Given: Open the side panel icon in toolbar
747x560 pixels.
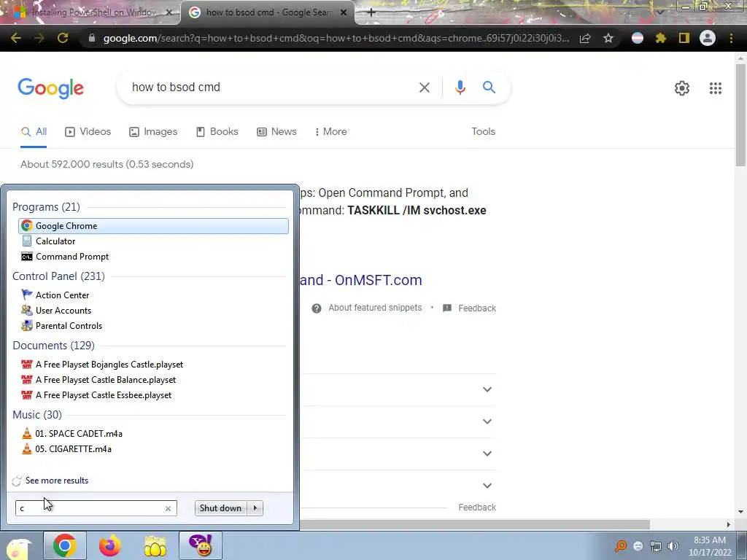Looking at the screenshot, I should click(684, 38).
